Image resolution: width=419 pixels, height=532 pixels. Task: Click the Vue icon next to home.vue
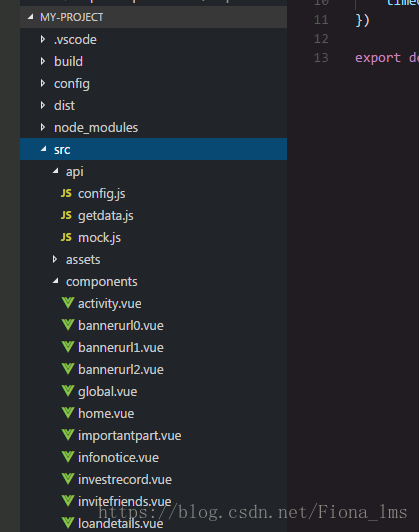(68, 413)
